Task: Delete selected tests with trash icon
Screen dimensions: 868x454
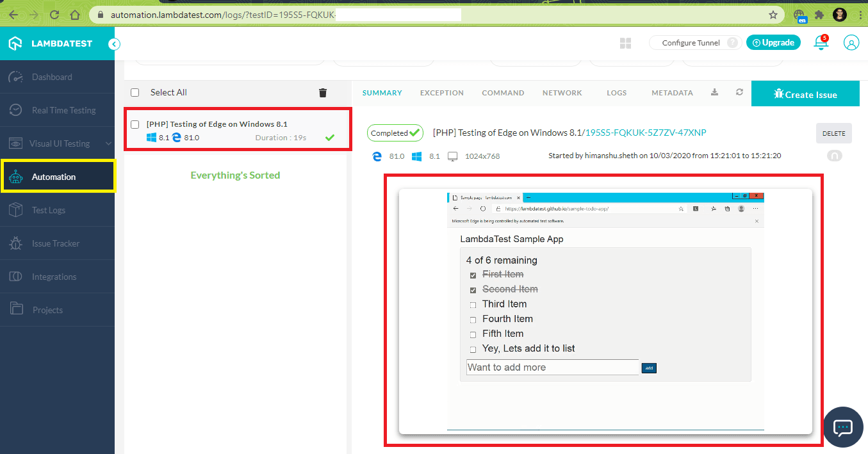Action: 323,93
